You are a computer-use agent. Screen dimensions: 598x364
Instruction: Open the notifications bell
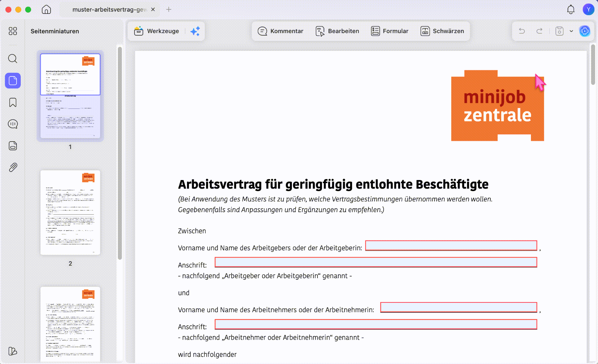[571, 9]
